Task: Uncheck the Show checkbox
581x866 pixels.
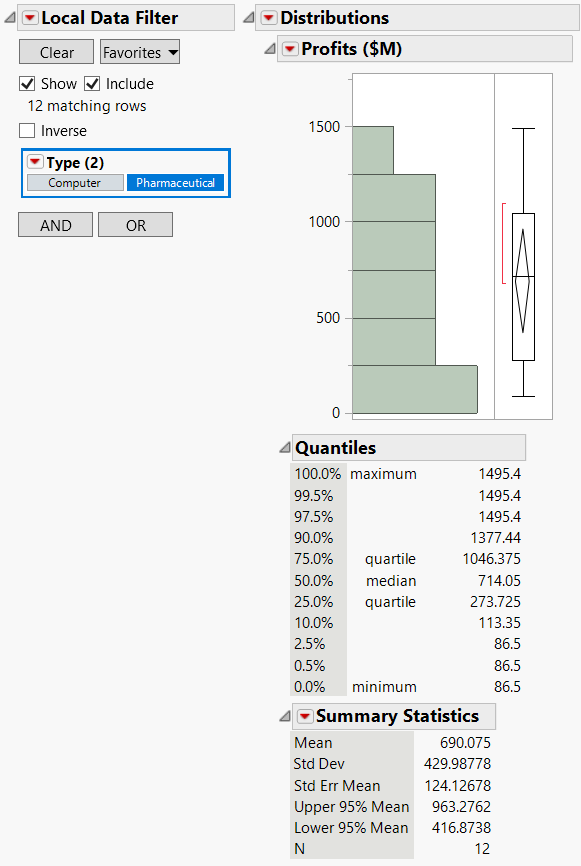Action: (25, 84)
